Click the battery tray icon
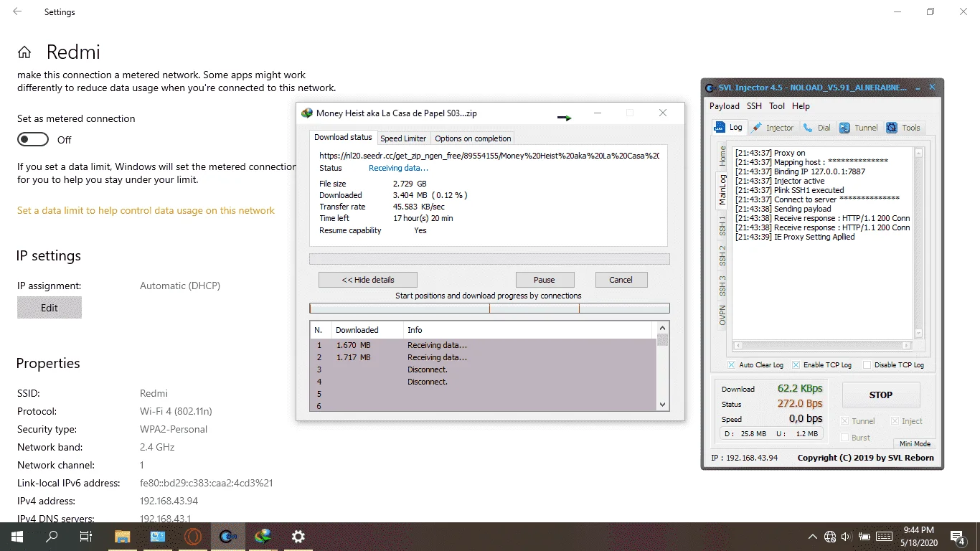Image resolution: width=980 pixels, height=551 pixels. tap(864, 537)
